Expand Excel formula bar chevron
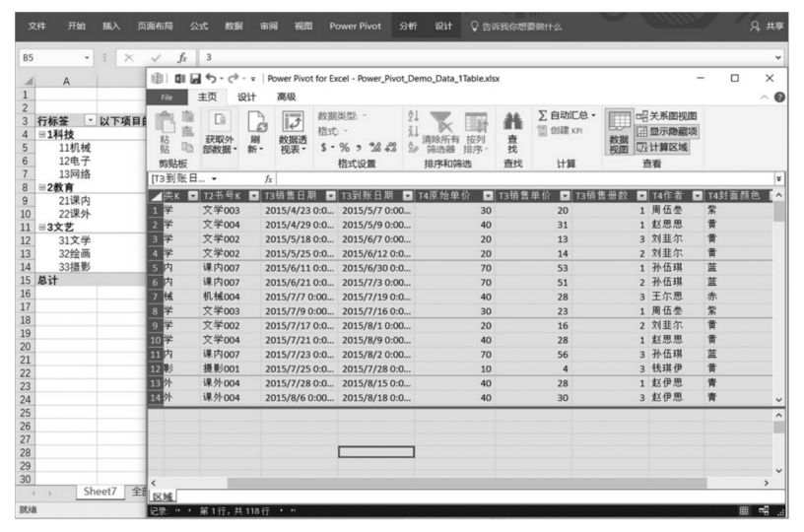Image resolution: width=804 pixels, height=532 pixels. tap(778, 57)
